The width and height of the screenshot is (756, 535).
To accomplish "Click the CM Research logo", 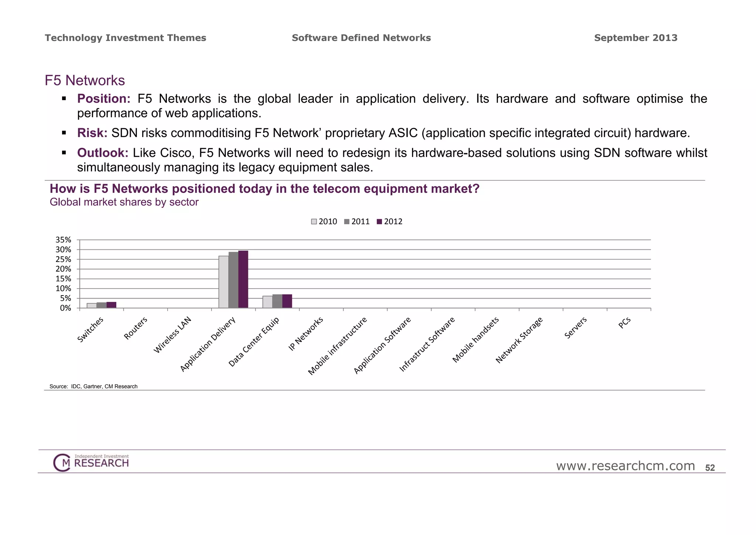I will pos(91,462).
